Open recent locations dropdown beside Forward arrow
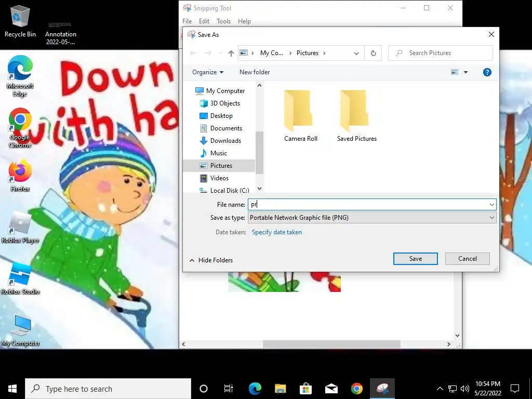Image resolution: width=532 pixels, height=399 pixels. click(220, 53)
